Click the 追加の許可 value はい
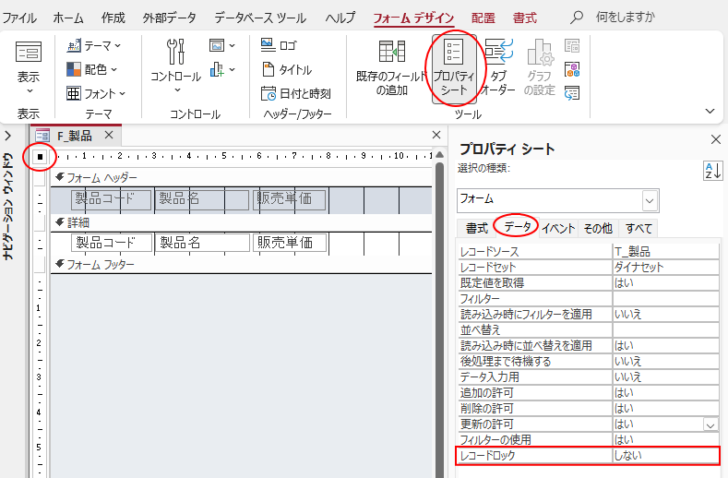Viewport: 728px width, 478px height. point(666,393)
